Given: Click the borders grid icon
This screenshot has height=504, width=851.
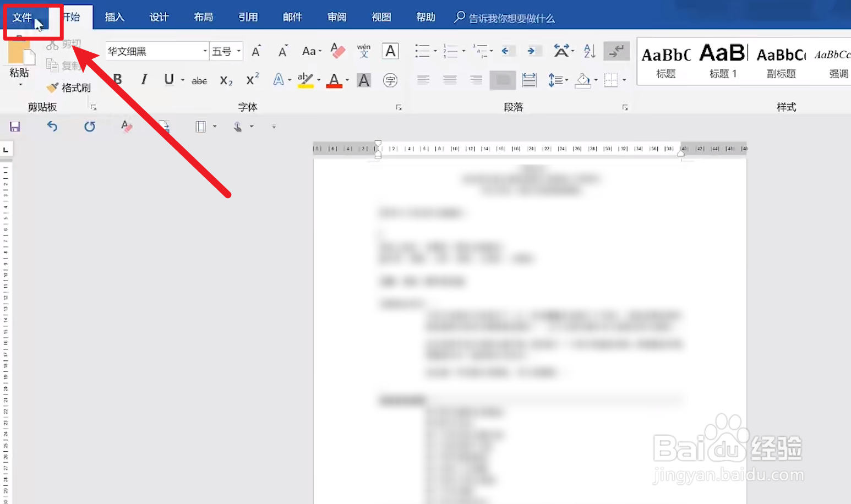Looking at the screenshot, I should click(x=611, y=80).
